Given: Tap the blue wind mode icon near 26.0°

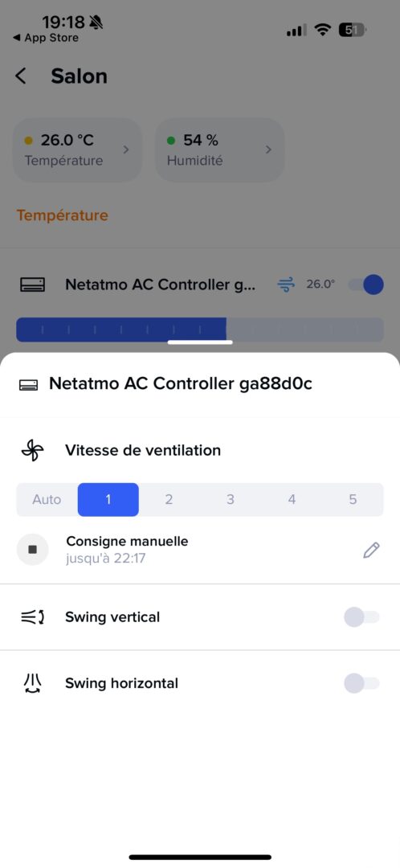Looking at the screenshot, I should [x=285, y=285].
